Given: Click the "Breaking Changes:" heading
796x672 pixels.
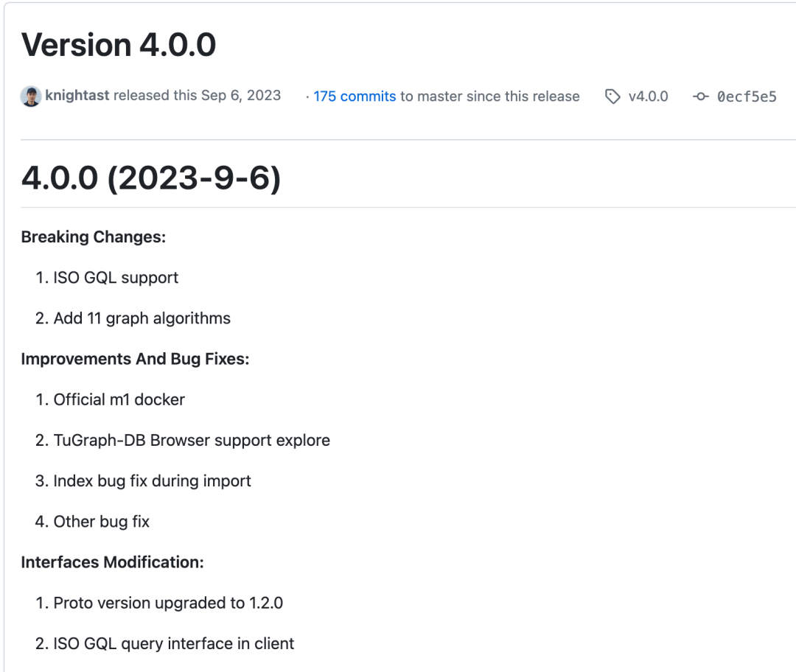Looking at the screenshot, I should [x=94, y=237].
